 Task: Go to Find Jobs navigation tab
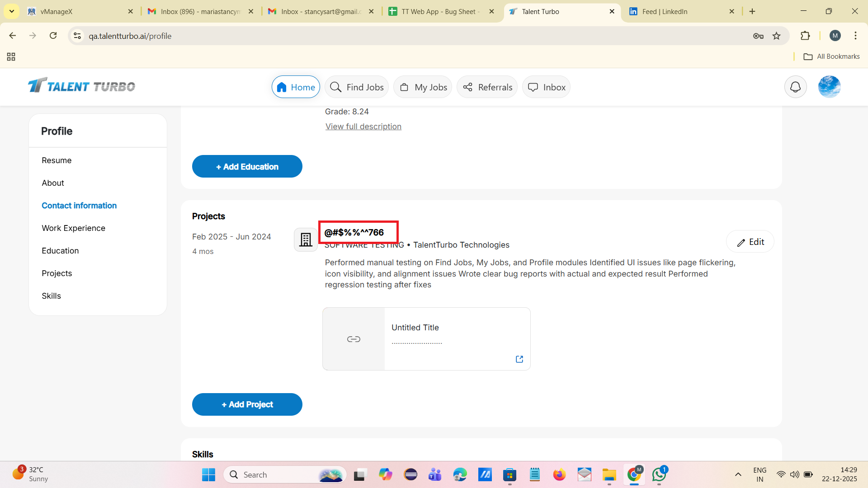(x=357, y=87)
